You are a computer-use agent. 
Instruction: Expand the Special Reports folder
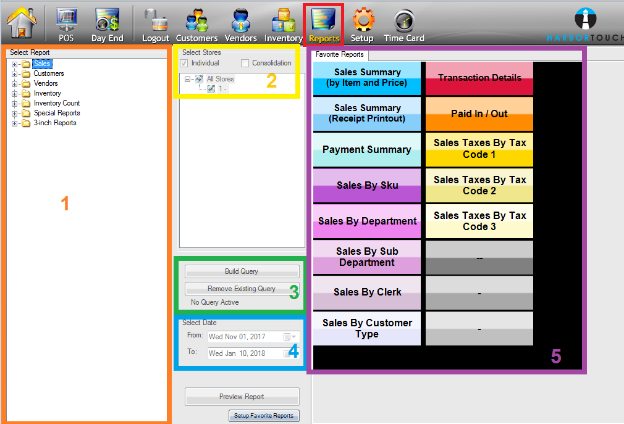pyautogui.click(x=14, y=114)
